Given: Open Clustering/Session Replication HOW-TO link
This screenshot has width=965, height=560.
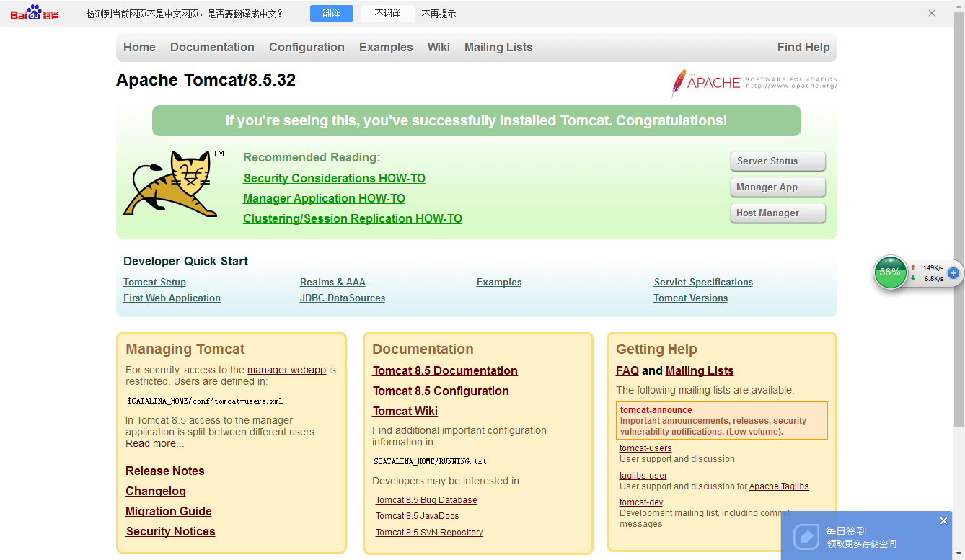Looking at the screenshot, I should (x=353, y=218).
